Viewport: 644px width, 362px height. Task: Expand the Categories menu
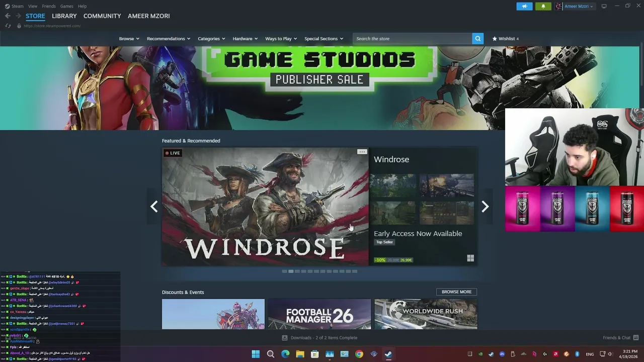[x=211, y=38]
